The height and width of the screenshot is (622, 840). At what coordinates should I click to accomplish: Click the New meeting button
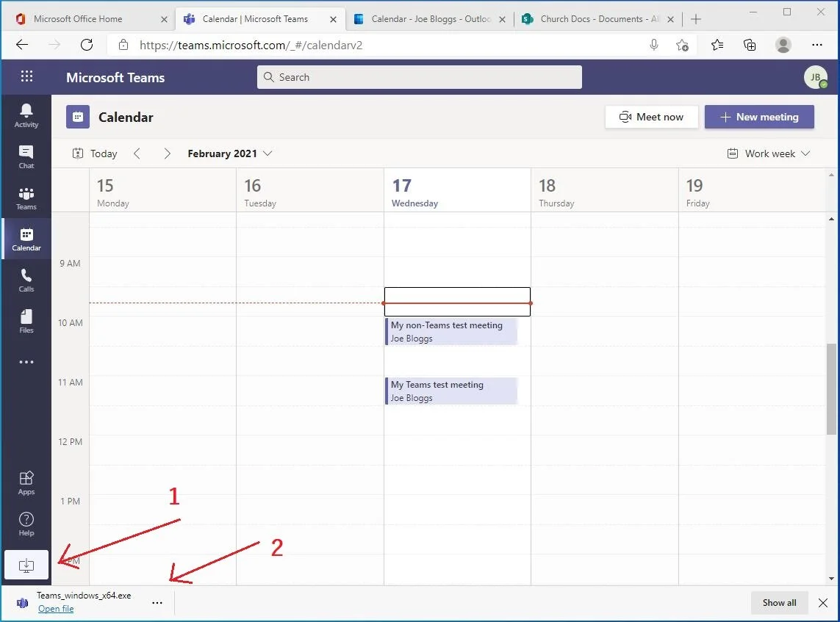coord(759,117)
